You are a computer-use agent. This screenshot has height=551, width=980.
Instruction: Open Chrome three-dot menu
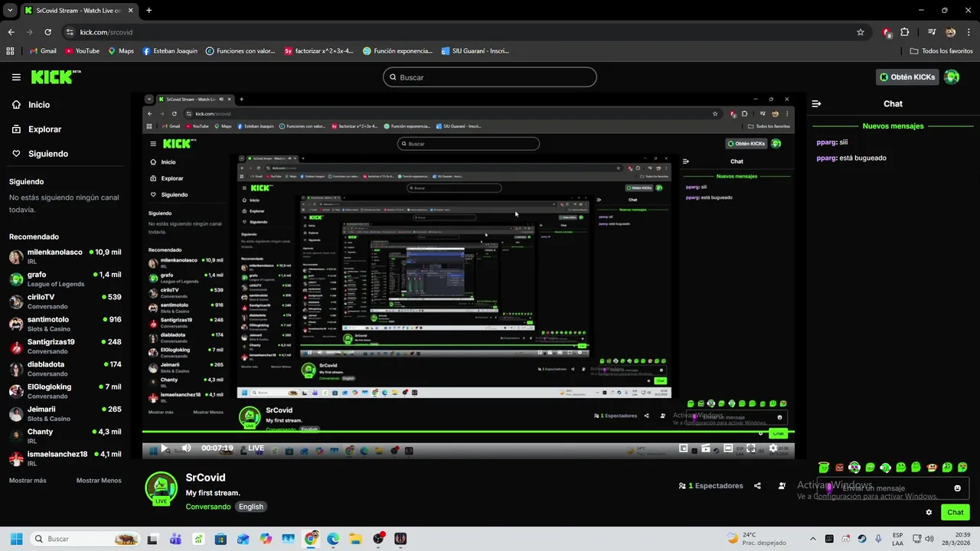tap(969, 32)
